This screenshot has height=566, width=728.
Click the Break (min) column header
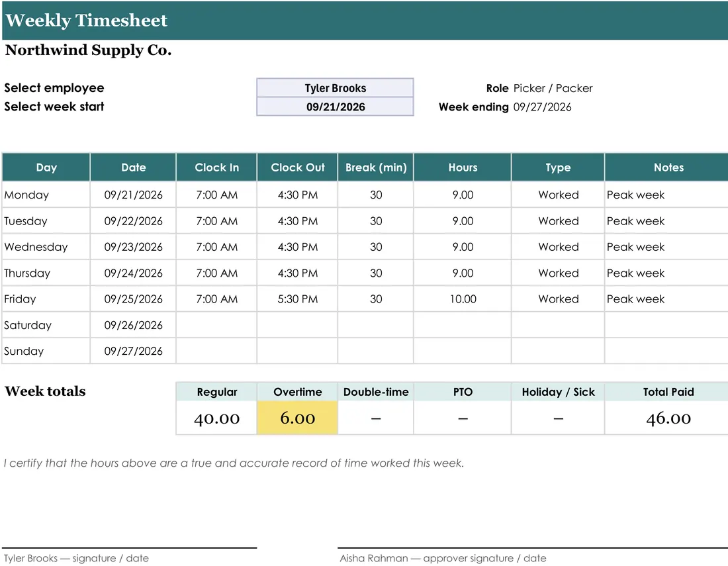376,167
